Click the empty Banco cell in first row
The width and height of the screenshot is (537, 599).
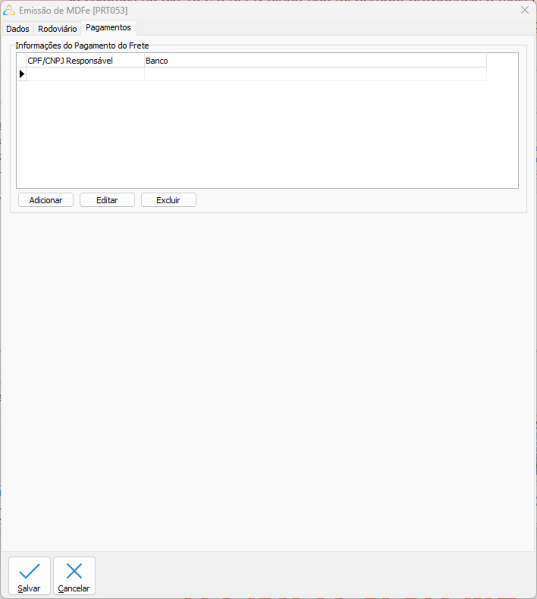point(315,74)
